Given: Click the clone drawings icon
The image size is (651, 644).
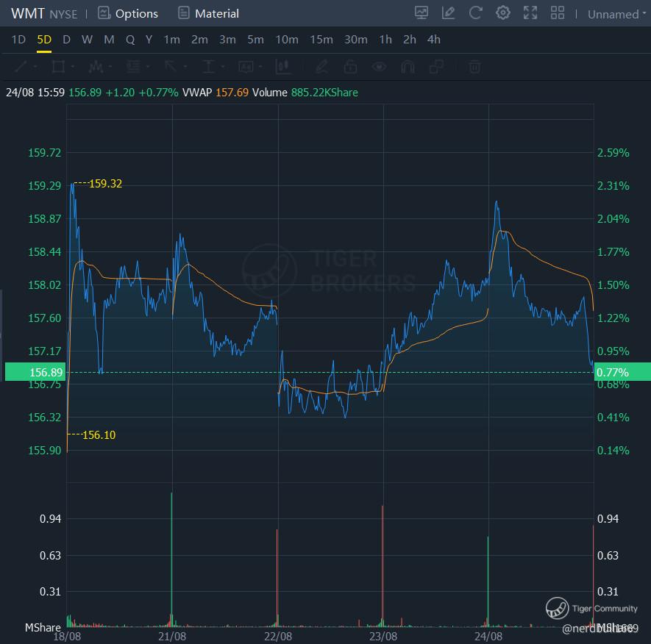Looking at the screenshot, I should [x=437, y=66].
